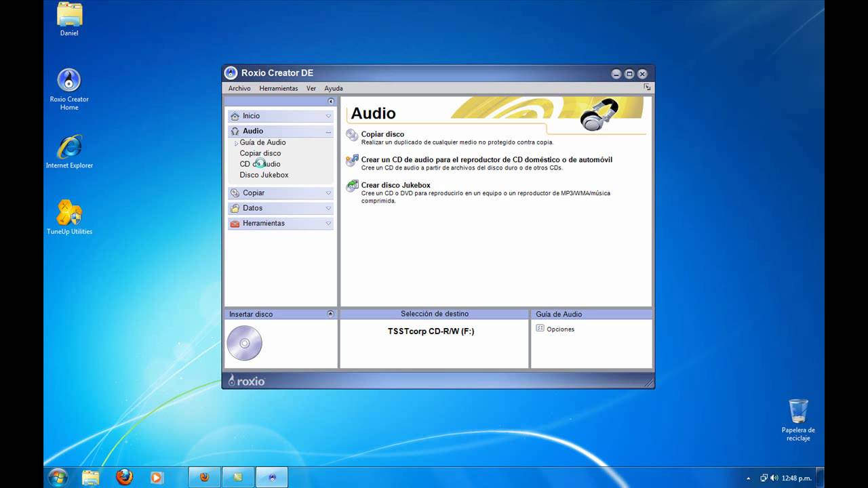Open Windows Explorer from taskbar
Image resolution: width=868 pixels, height=488 pixels.
[91, 477]
